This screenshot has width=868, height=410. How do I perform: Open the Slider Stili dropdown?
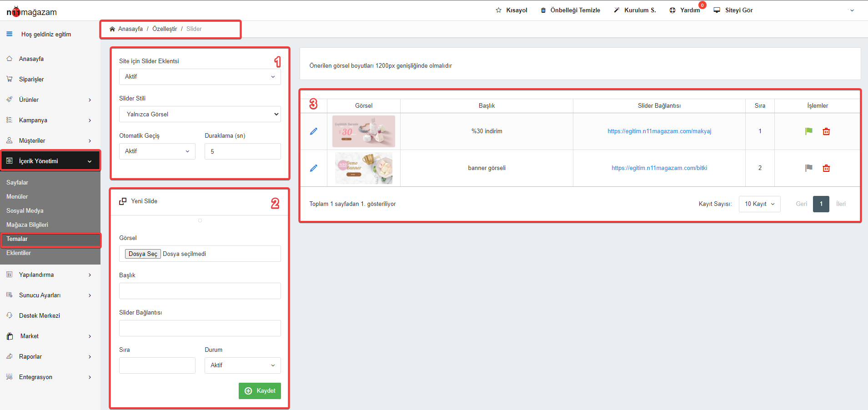click(x=200, y=114)
